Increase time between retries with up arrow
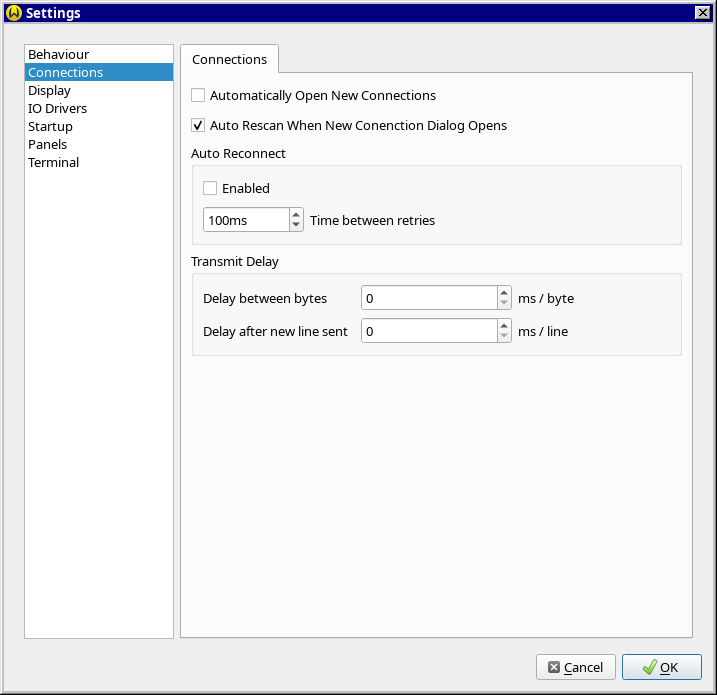 click(x=296, y=214)
